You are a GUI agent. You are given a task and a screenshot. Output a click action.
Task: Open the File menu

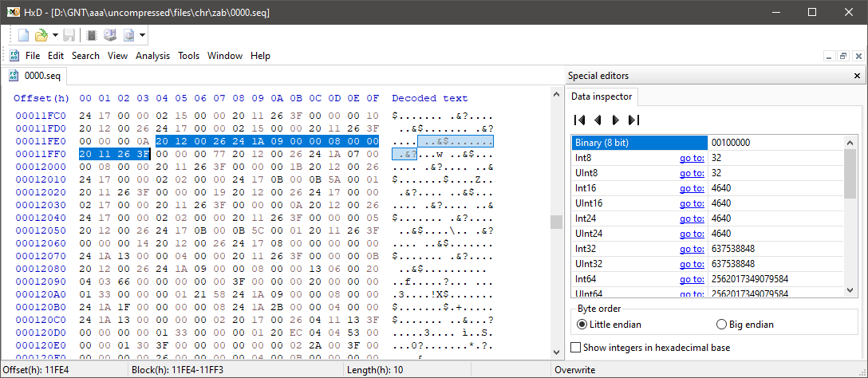[x=33, y=55]
